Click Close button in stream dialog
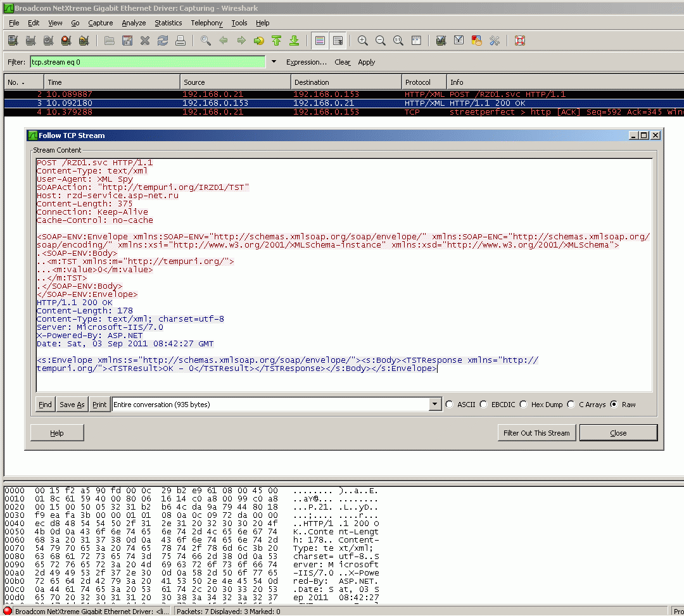The height and width of the screenshot is (616, 684). pyautogui.click(x=618, y=433)
